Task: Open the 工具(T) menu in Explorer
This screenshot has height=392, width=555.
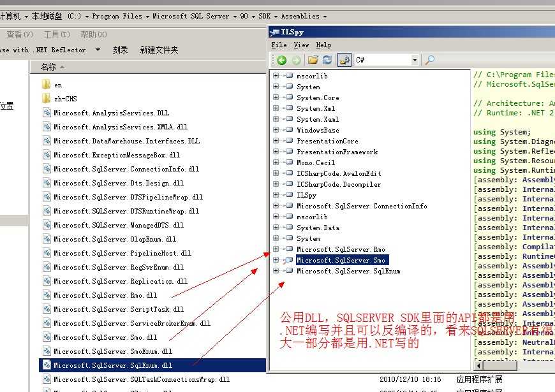Action: (x=57, y=34)
